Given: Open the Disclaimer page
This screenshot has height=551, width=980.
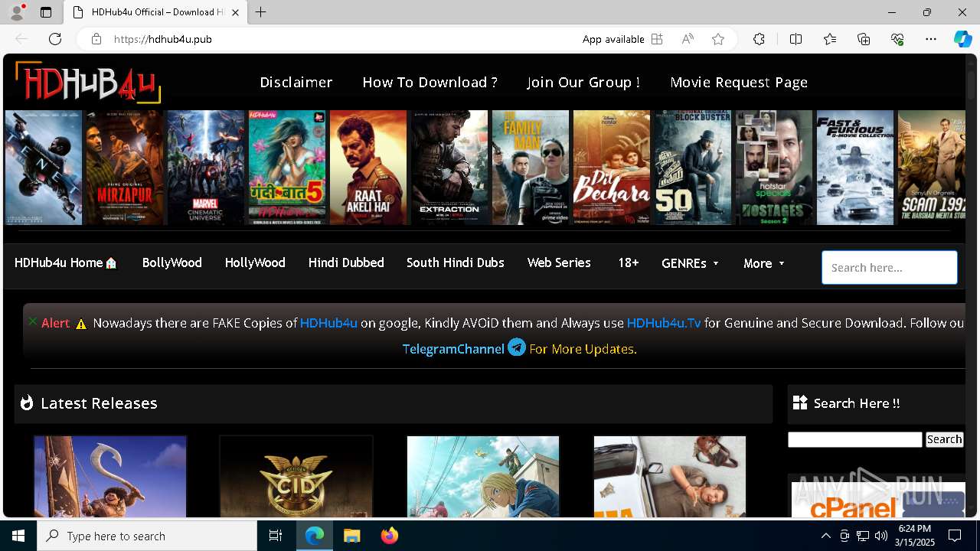Looking at the screenshot, I should 296,82.
